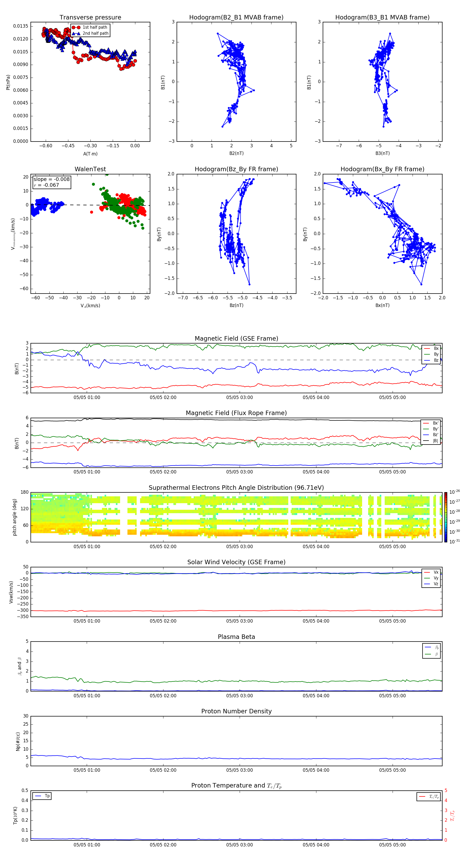This screenshot has width=473, height=868.
Task: Click the Bz' legend entry in Flux Rope plot
Action: pyautogui.click(x=431, y=435)
